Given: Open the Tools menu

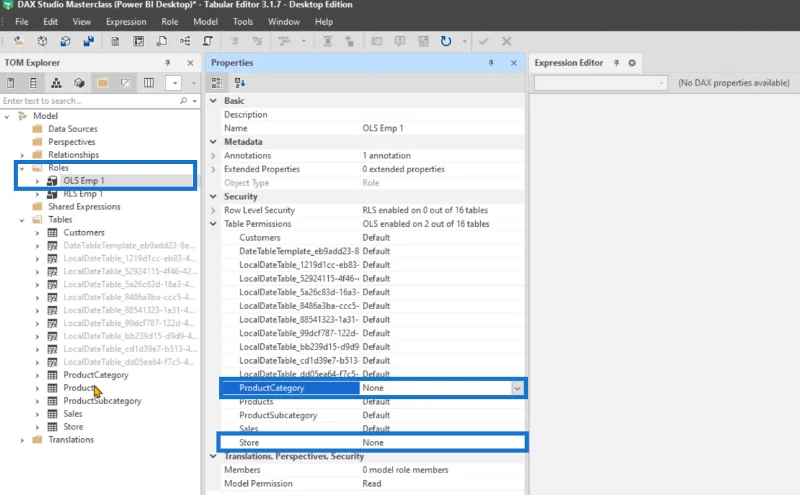Looking at the screenshot, I should [x=243, y=22].
